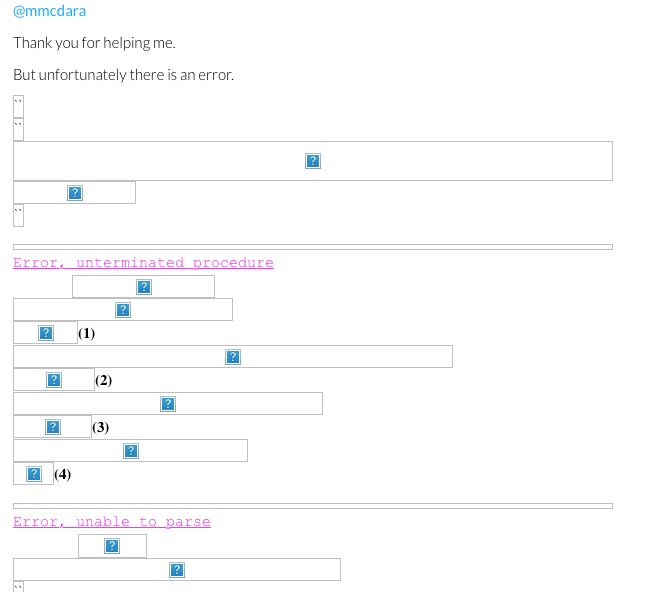Click the divider line above "Error, unterminated procedure"

(x=312, y=246)
